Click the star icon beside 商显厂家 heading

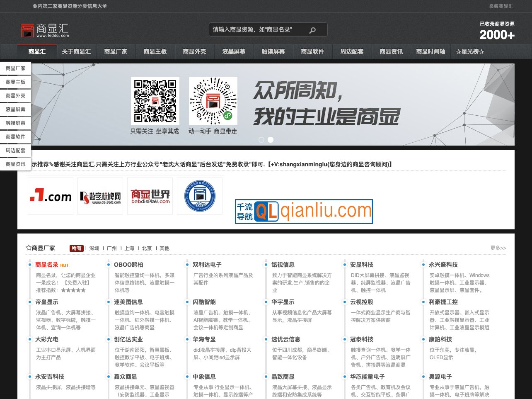tap(27, 248)
